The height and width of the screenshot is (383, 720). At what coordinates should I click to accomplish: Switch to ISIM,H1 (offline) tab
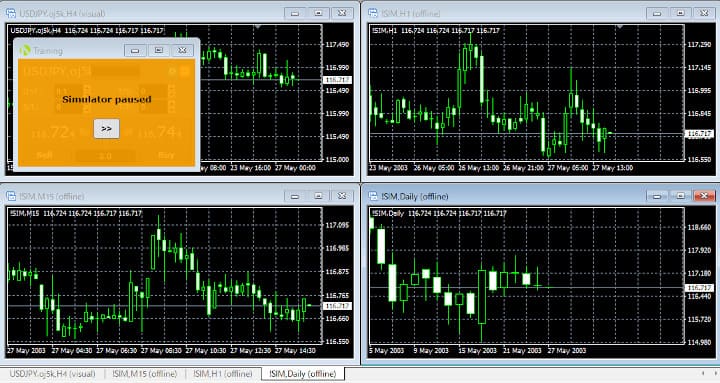pos(223,374)
